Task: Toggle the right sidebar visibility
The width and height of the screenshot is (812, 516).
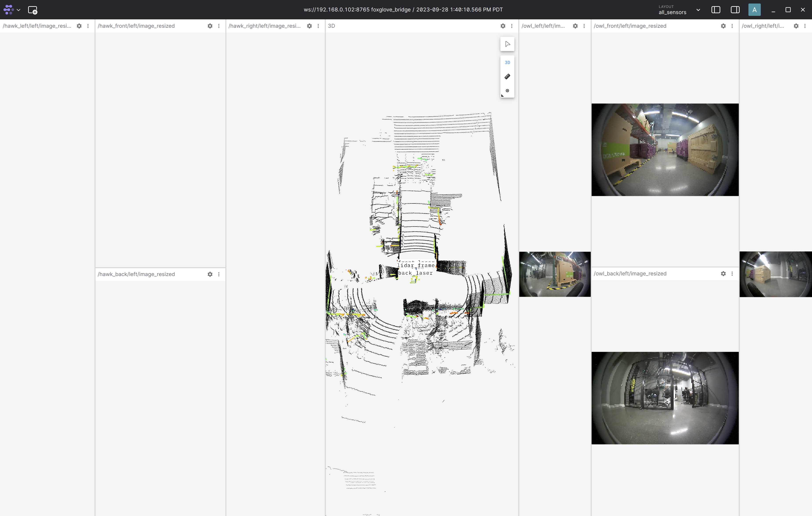Action: 735,10
